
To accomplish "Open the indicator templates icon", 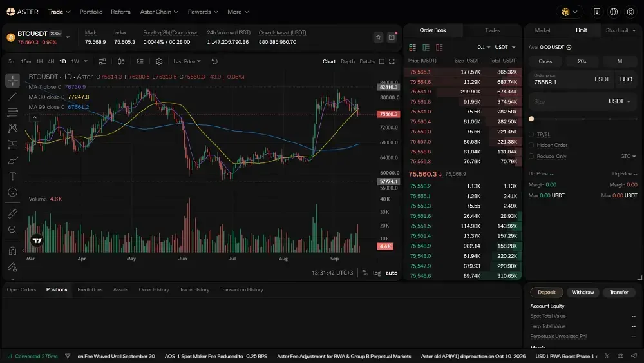I will (140, 61).
